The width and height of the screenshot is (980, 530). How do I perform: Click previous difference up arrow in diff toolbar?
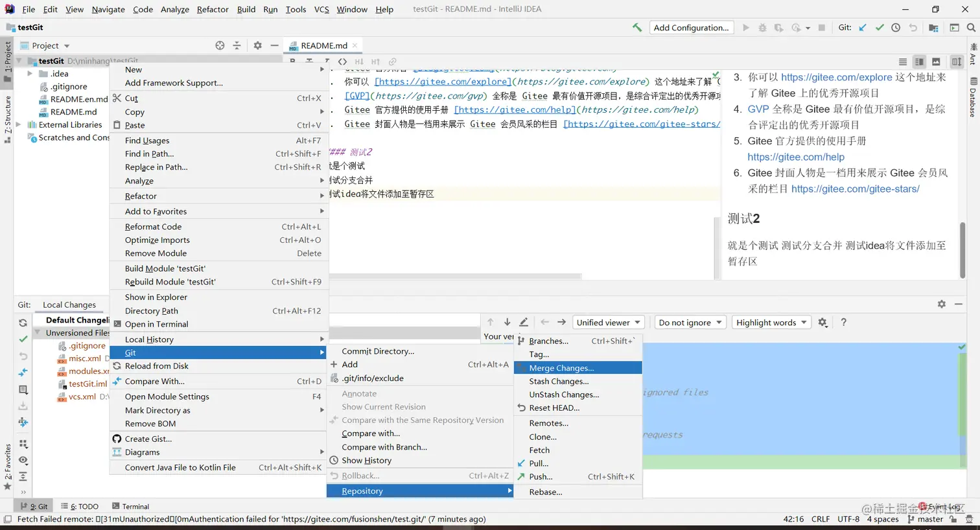coord(490,322)
